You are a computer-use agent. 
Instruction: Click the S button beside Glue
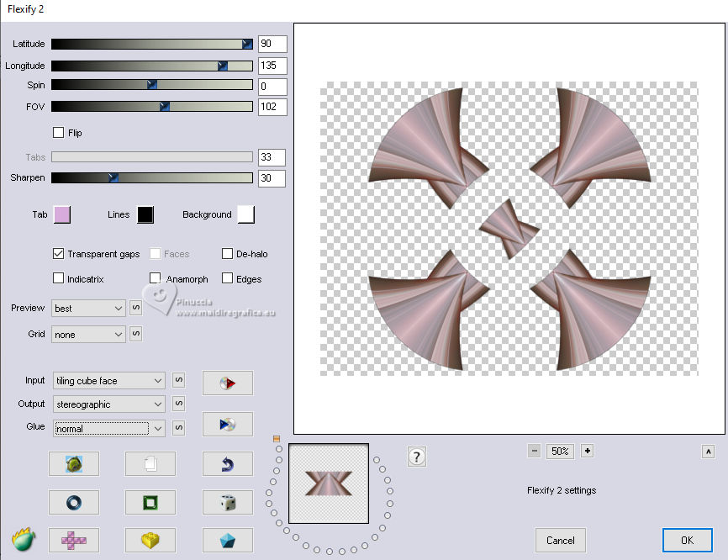click(x=179, y=428)
